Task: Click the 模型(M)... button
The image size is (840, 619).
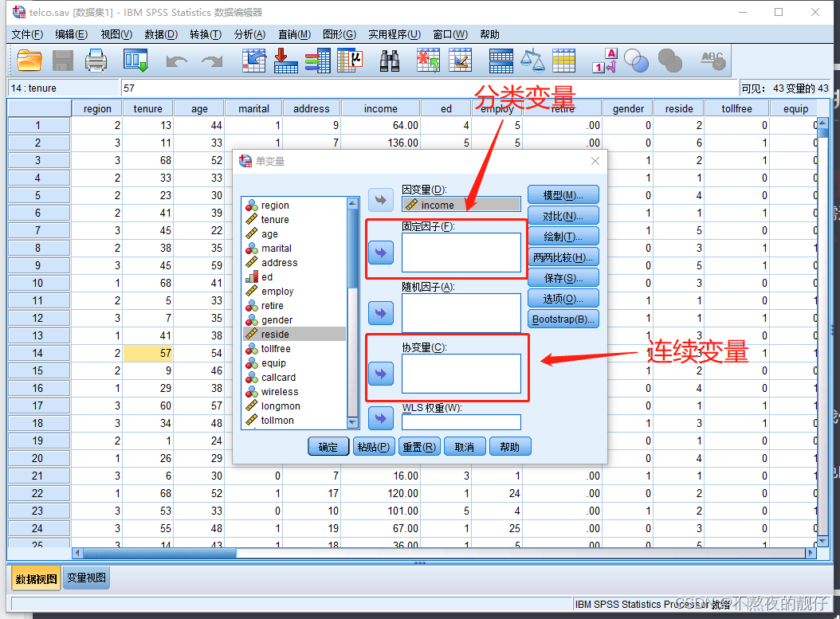Action: pos(563,195)
